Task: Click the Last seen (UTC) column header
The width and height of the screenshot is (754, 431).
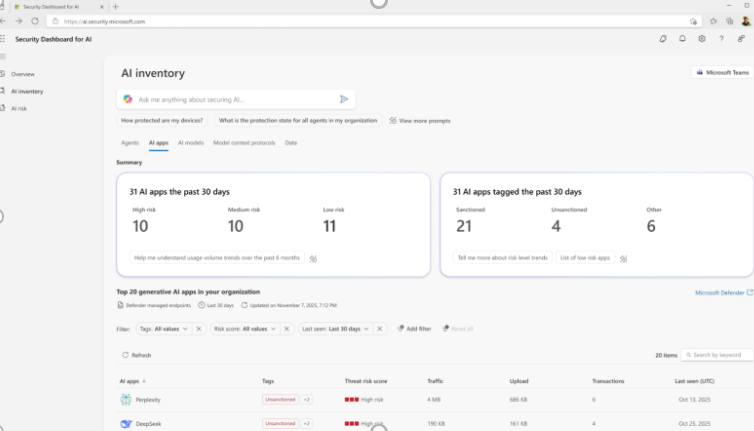Action: pos(694,381)
